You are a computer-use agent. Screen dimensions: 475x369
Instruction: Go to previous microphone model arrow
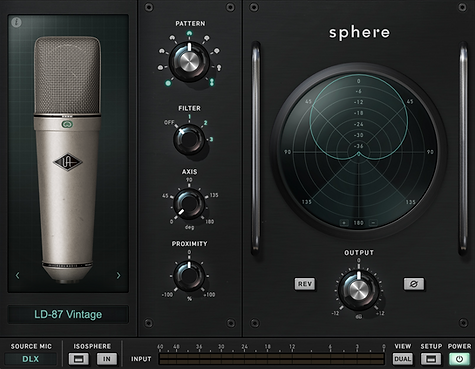18,275
